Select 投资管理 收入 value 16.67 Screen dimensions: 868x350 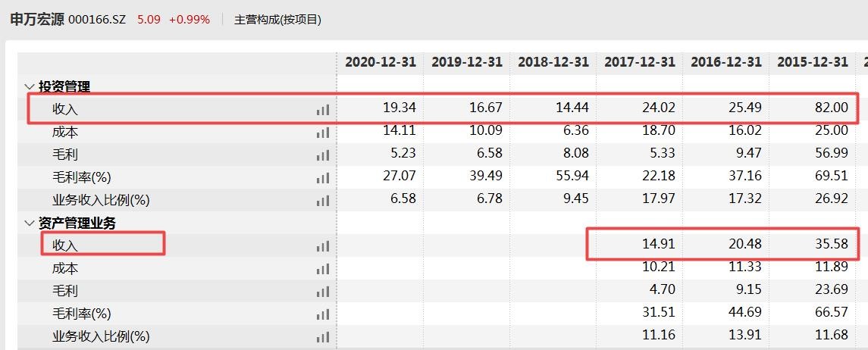pyautogui.click(x=486, y=108)
